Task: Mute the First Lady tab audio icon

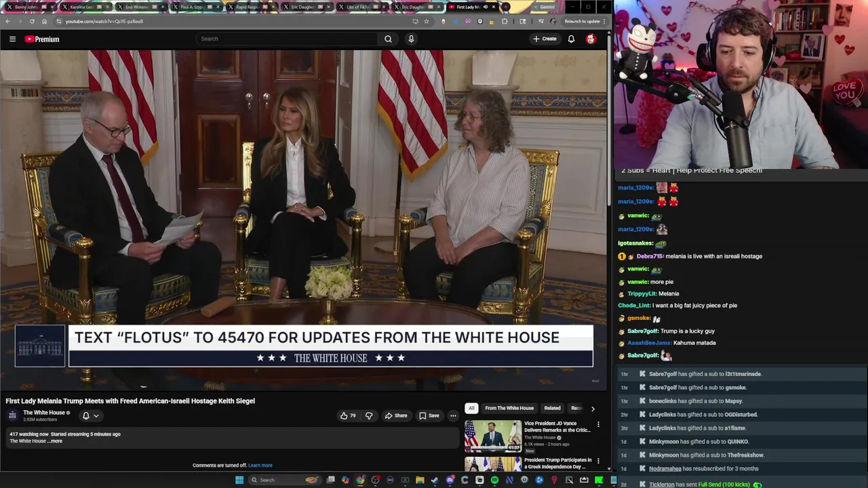Action: click(486, 7)
